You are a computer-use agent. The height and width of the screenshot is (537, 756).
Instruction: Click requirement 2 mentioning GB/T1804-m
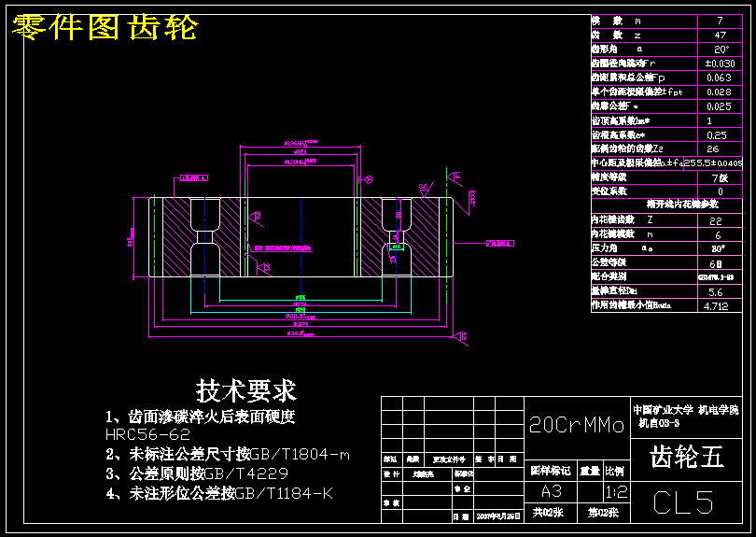click(228, 454)
